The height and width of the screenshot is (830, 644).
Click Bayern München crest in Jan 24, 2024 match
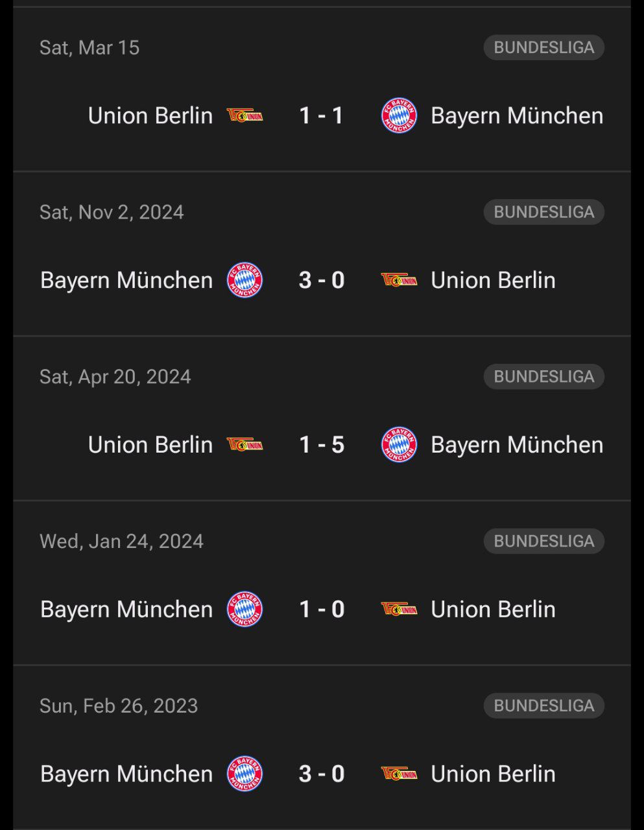244,610
